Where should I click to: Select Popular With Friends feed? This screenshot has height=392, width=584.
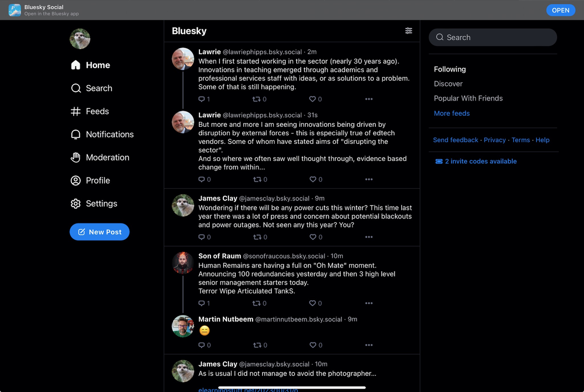point(468,98)
